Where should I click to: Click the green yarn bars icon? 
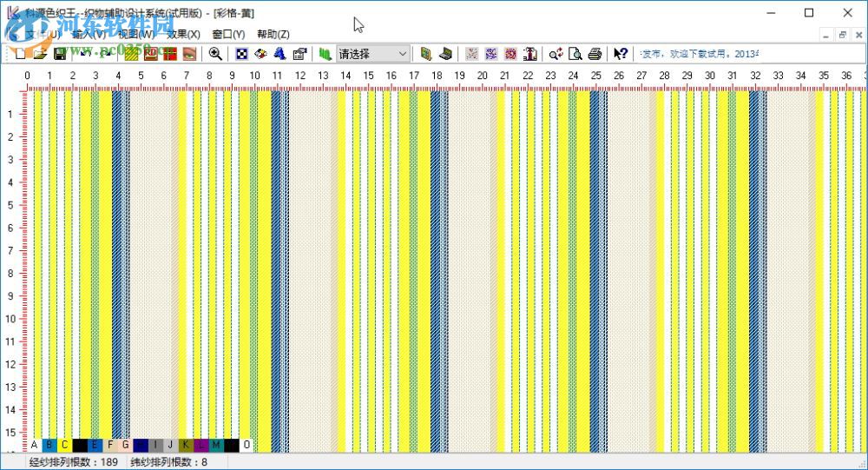(x=325, y=54)
